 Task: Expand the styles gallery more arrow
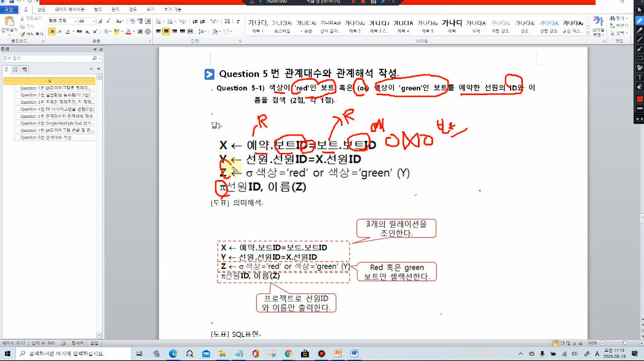coord(588,33)
